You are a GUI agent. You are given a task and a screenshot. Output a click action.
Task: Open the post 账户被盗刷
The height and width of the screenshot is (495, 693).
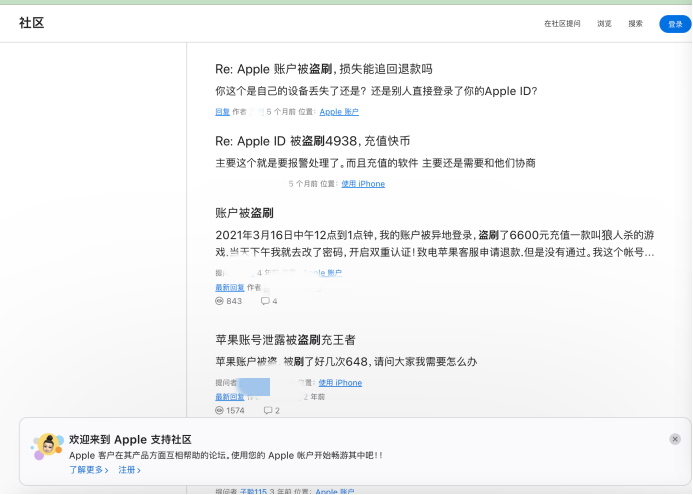tap(244, 213)
